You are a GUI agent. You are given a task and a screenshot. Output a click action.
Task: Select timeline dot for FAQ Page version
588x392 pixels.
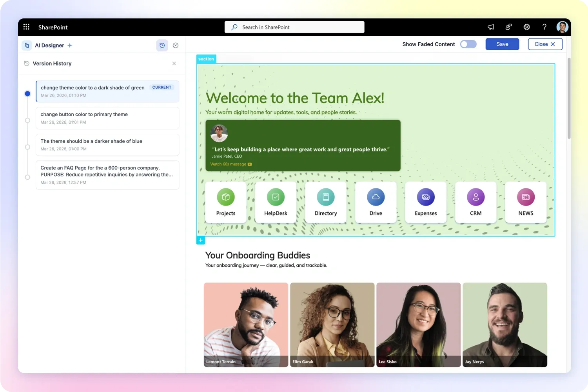click(27, 177)
